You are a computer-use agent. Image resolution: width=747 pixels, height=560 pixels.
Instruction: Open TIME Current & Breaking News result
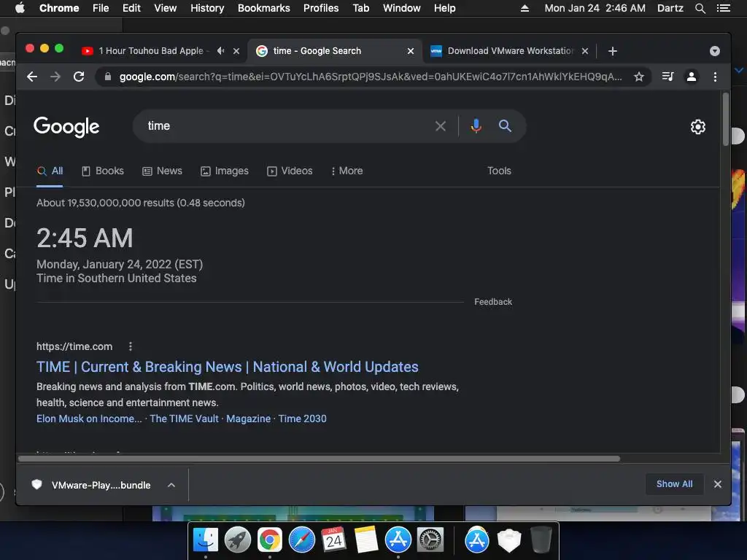[x=228, y=367]
